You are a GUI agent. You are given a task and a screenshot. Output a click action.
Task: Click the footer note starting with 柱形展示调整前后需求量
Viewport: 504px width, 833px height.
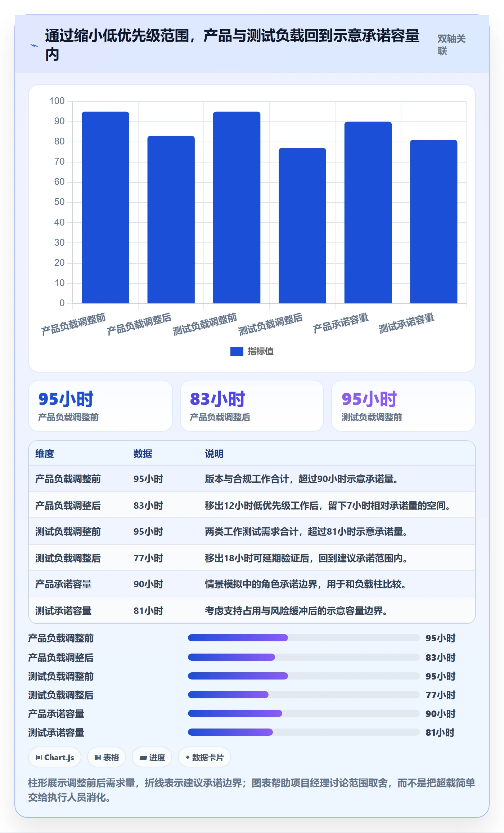252,790
